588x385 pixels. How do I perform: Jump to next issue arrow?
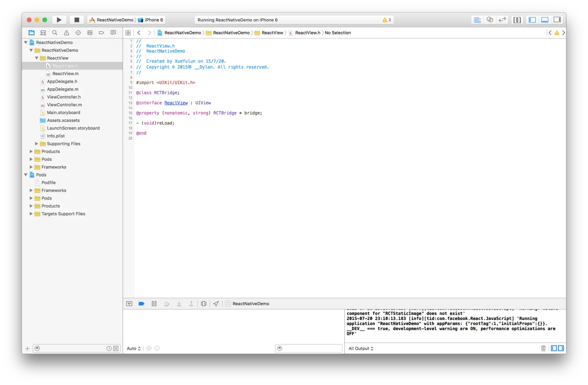point(563,33)
